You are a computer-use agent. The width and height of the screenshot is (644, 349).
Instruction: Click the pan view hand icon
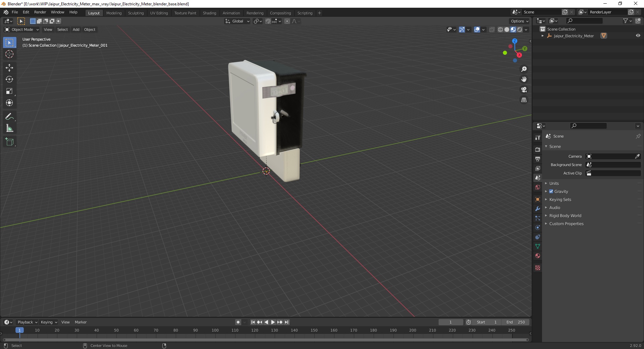(524, 80)
